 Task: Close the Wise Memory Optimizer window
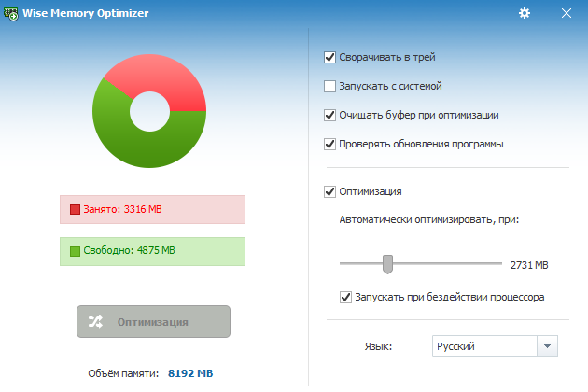click(567, 13)
